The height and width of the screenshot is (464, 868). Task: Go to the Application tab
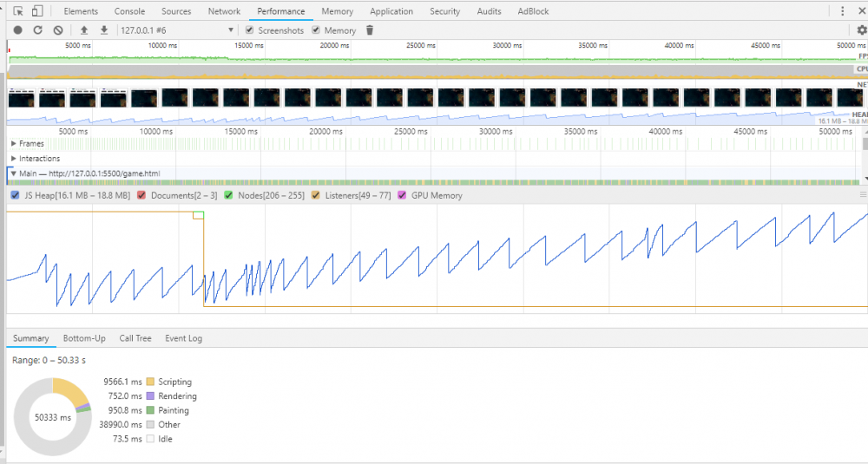pyautogui.click(x=391, y=11)
